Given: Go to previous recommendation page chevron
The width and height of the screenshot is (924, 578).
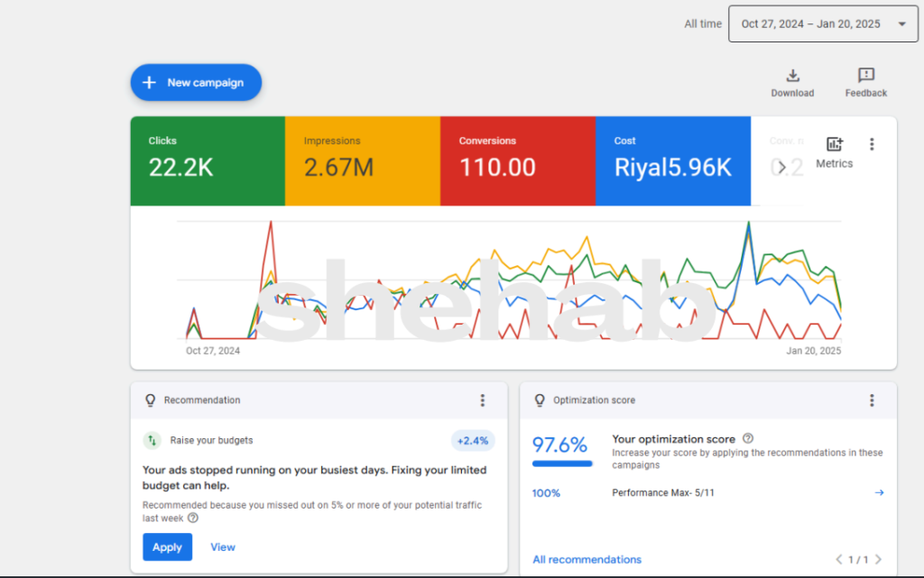Looking at the screenshot, I should coord(839,560).
